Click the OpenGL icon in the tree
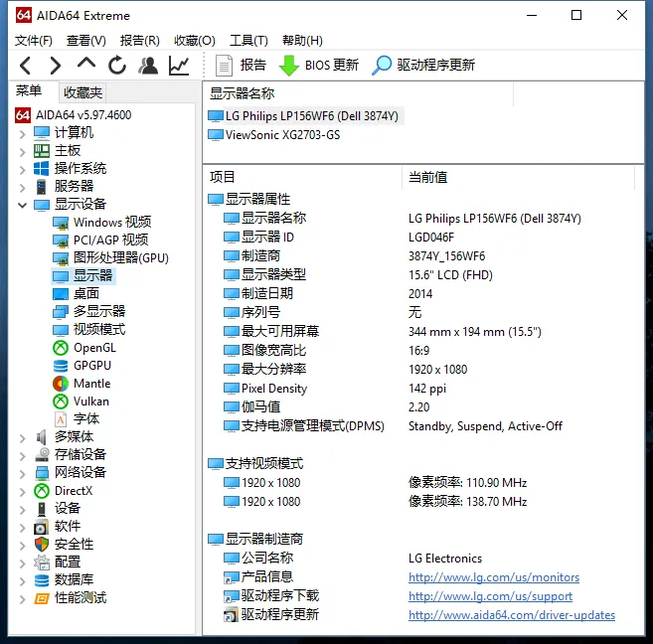This screenshot has width=653, height=644. point(61,348)
